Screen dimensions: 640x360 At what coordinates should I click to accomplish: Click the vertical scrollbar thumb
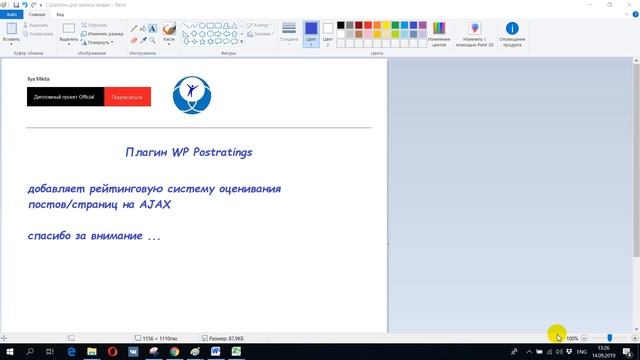[636, 161]
